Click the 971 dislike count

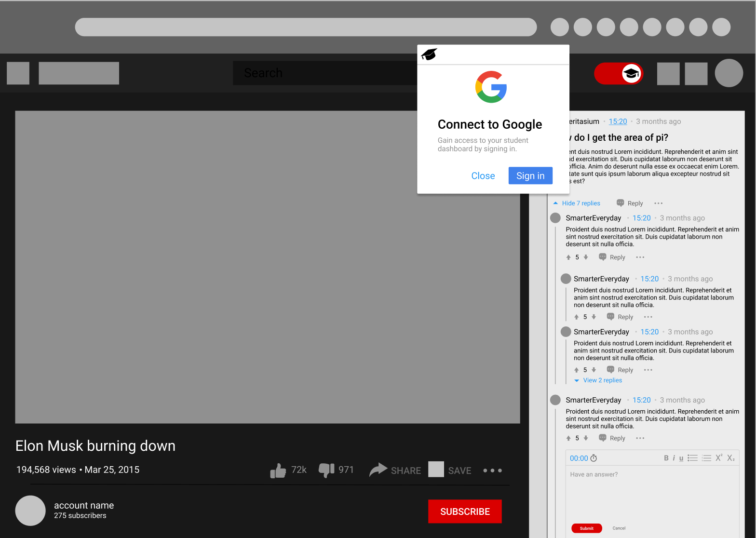(x=346, y=470)
